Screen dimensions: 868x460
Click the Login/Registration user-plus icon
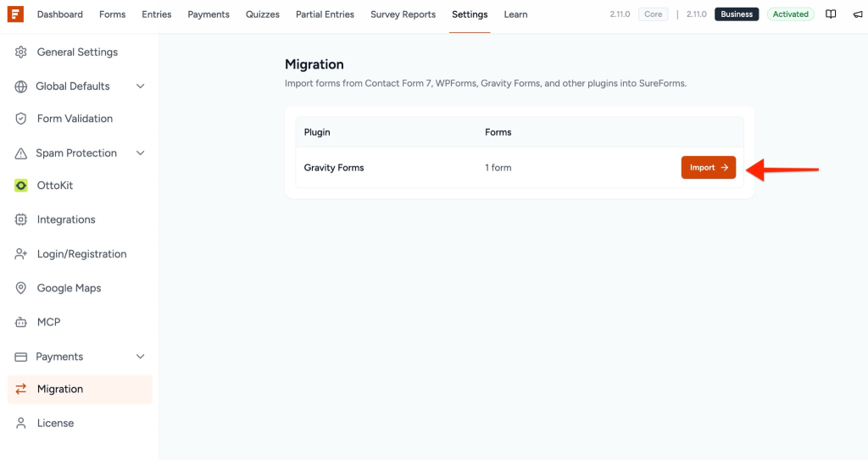coord(21,254)
